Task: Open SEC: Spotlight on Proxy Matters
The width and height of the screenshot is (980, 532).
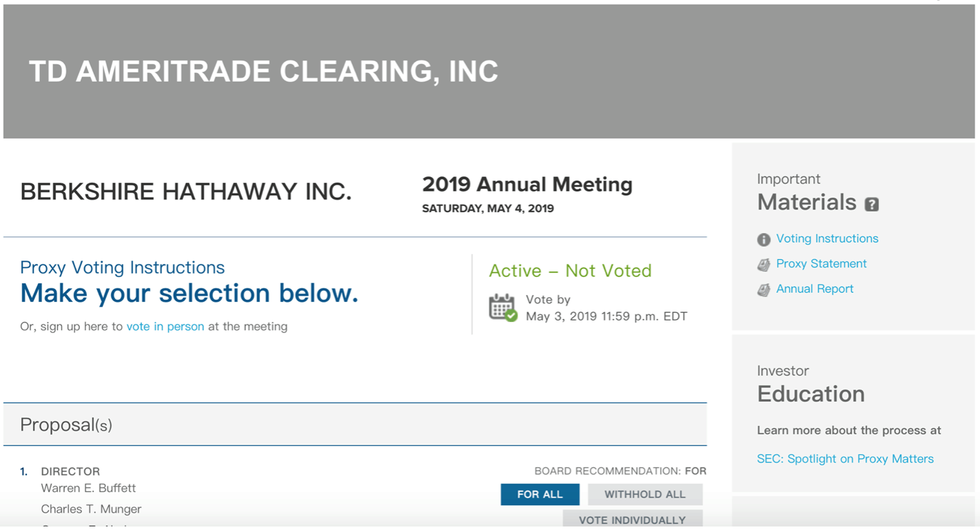Action: (845, 459)
